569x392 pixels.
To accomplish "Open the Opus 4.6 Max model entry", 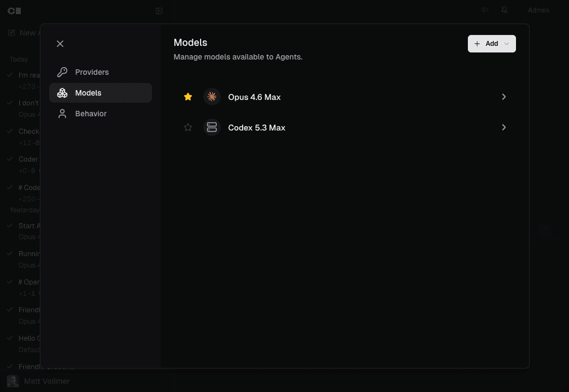I will click(x=345, y=97).
